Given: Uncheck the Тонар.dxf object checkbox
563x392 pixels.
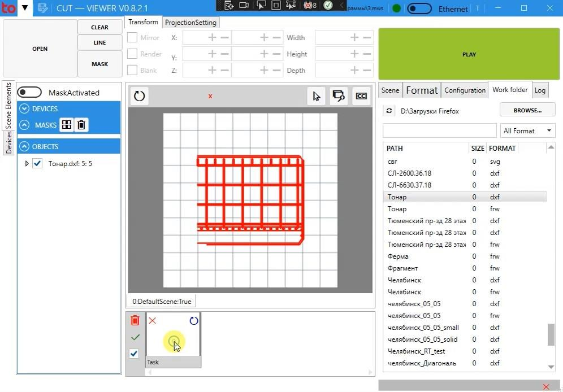Looking at the screenshot, I should point(38,163).
